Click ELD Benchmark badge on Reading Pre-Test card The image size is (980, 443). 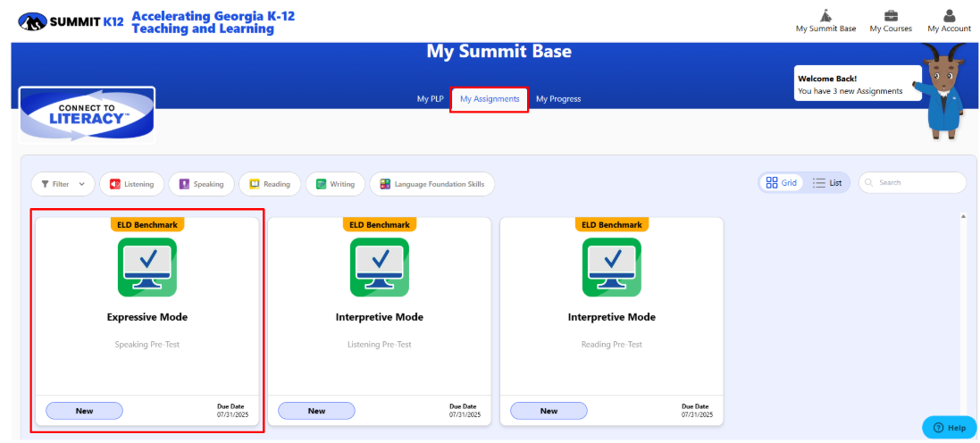coord(612,225)
